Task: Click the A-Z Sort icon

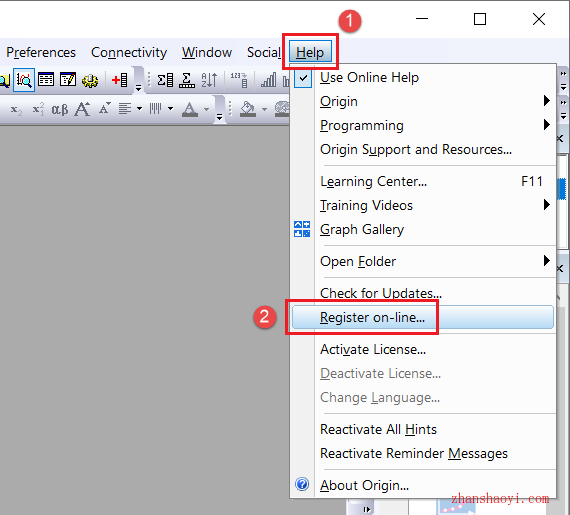Action: coord(209,80)
